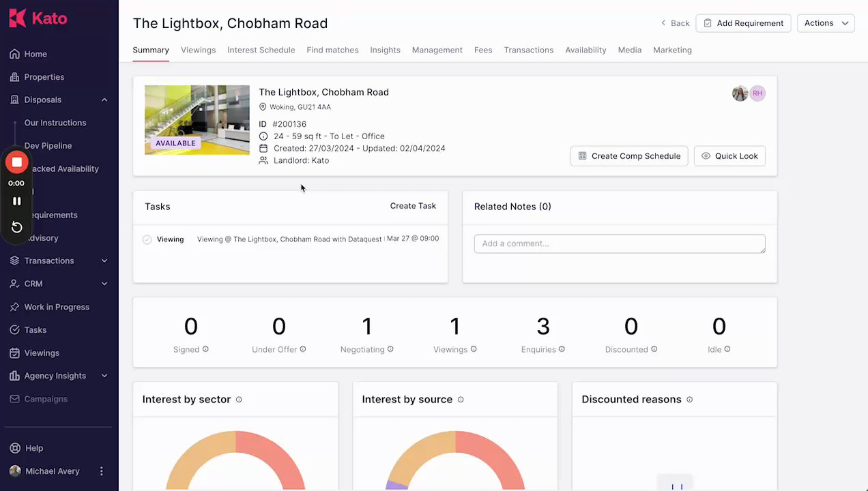868x491 pixels.
Task: Switch to the Availability tab
Action: (x=585, y=50)
